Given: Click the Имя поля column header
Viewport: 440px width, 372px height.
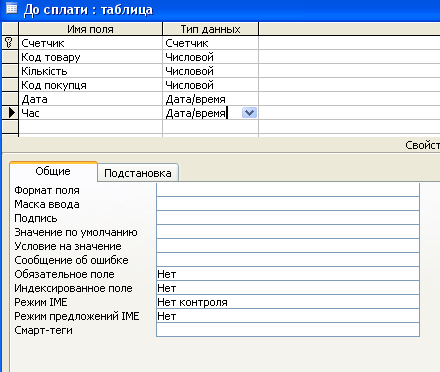Looking at the screenshot, I should point(91,29).
